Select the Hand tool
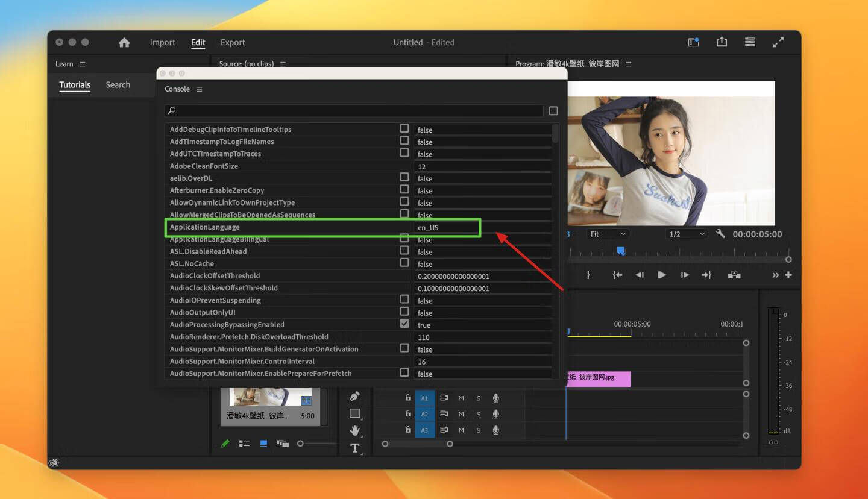Viewport: 868px width, 499px height. click(355, 430)
